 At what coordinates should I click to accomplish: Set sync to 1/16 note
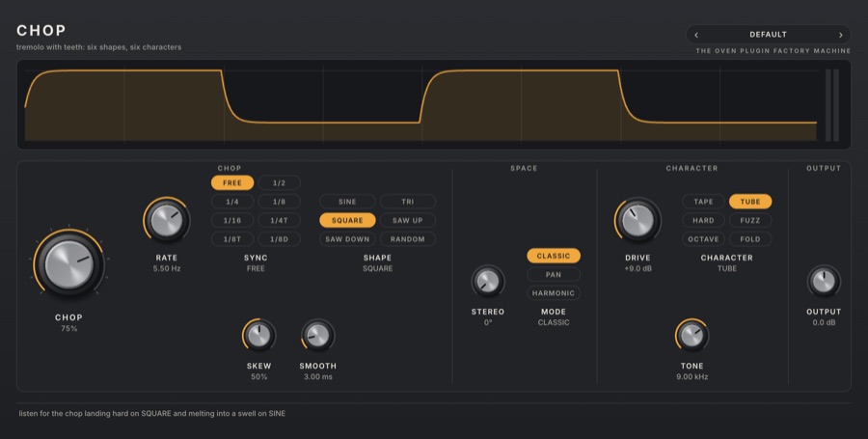pyautogui.click(x=232, y=220)
